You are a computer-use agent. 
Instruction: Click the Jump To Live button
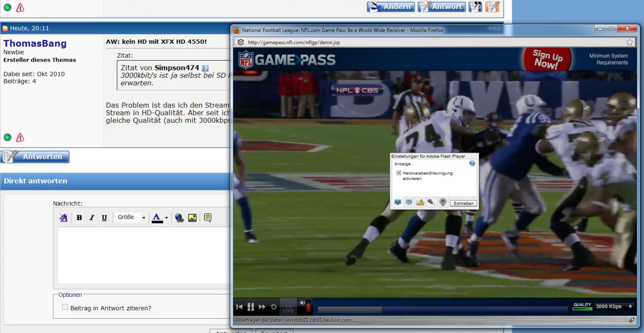coord(288,307)
